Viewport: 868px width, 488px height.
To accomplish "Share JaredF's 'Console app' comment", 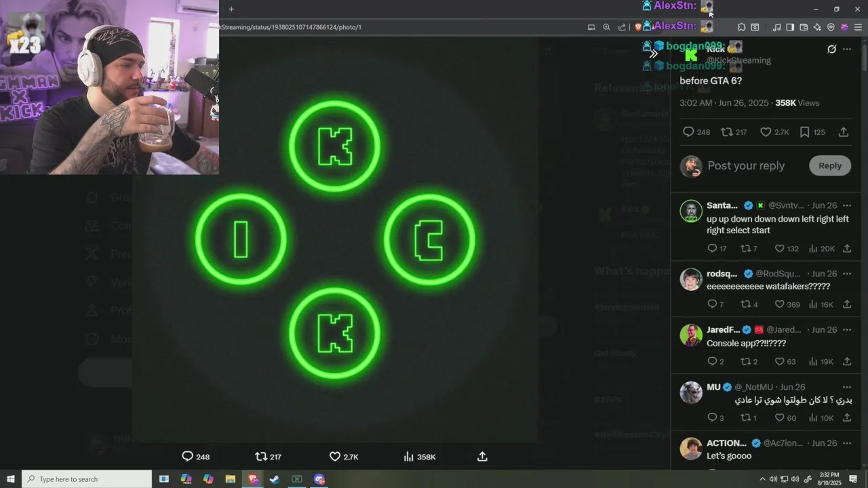I will (847, 362).
